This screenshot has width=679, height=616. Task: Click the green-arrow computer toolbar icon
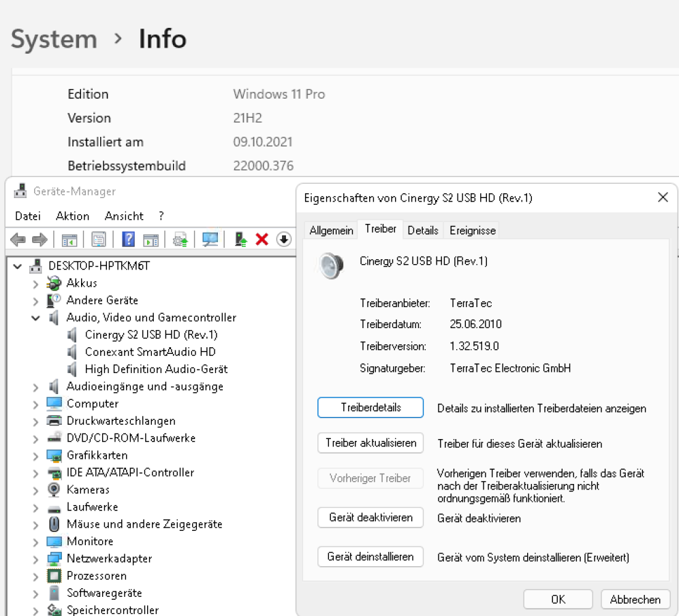click(240, 239)
